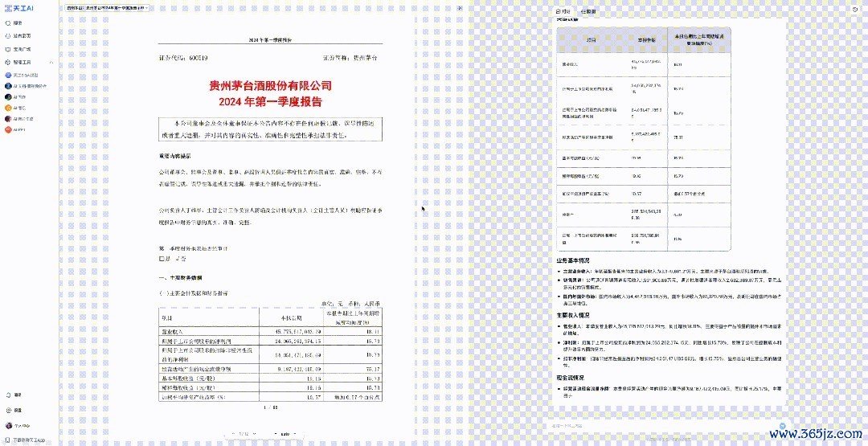Click the user avatar near sidebar bottom
The height and width of the screenshot is (446, 868).
coord(8,426)
